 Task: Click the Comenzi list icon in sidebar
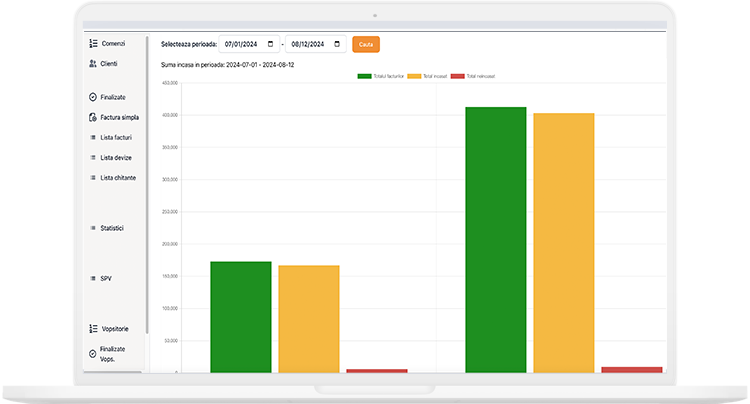tap(93, 44)
